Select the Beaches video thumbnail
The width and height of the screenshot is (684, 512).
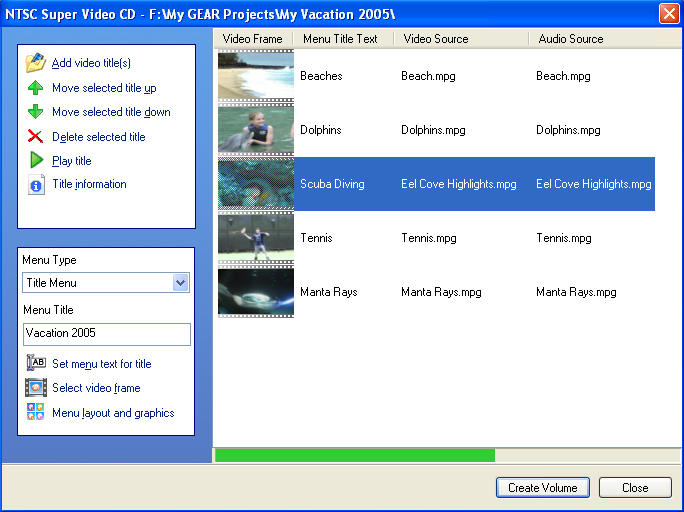pos(256,76)
